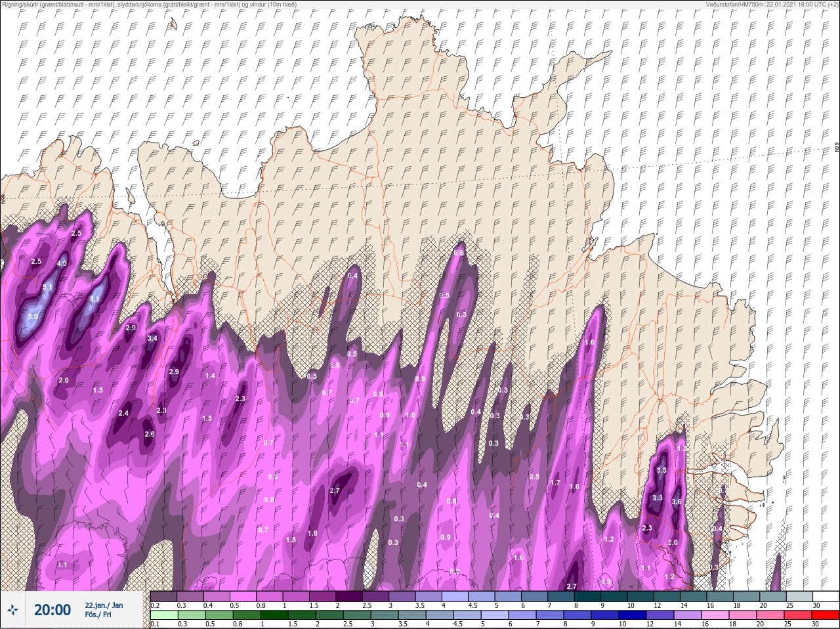
Task: Click the 3.3 precipitation value on the map
Action: (658, 498)
